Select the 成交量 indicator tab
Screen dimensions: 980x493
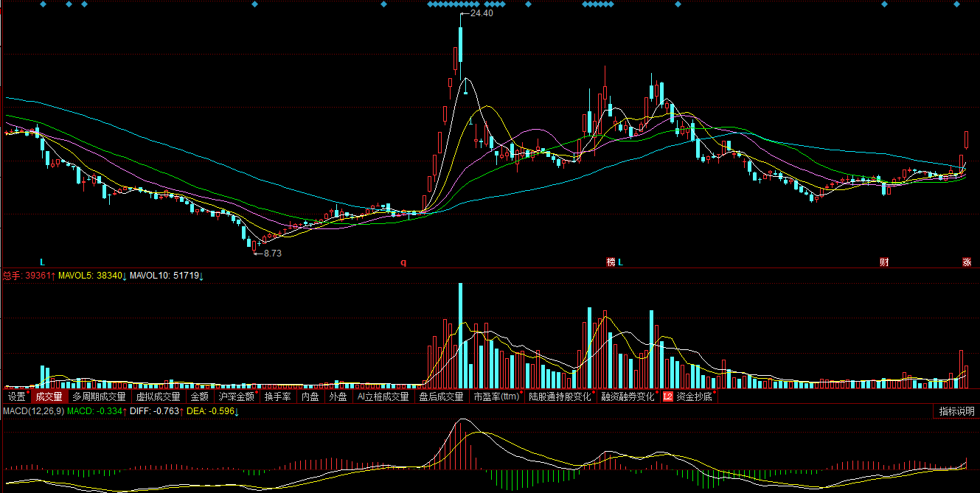[49, 396]
